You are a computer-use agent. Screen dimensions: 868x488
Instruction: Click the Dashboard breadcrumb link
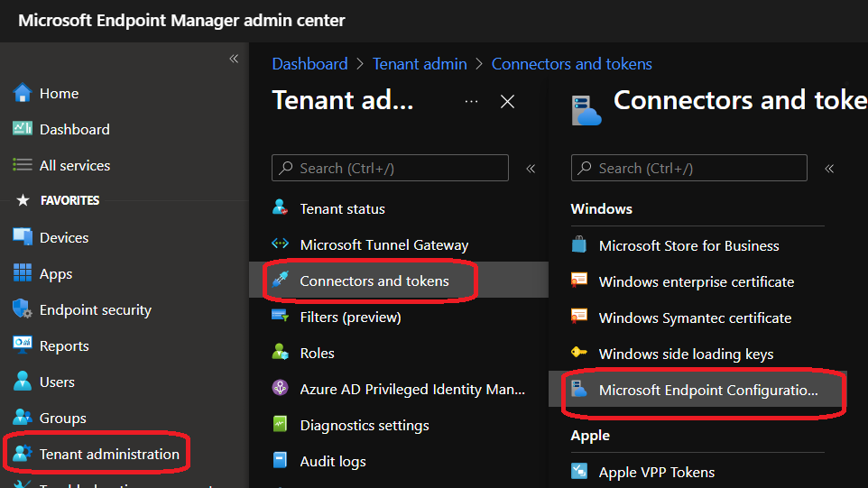[309, 64]
